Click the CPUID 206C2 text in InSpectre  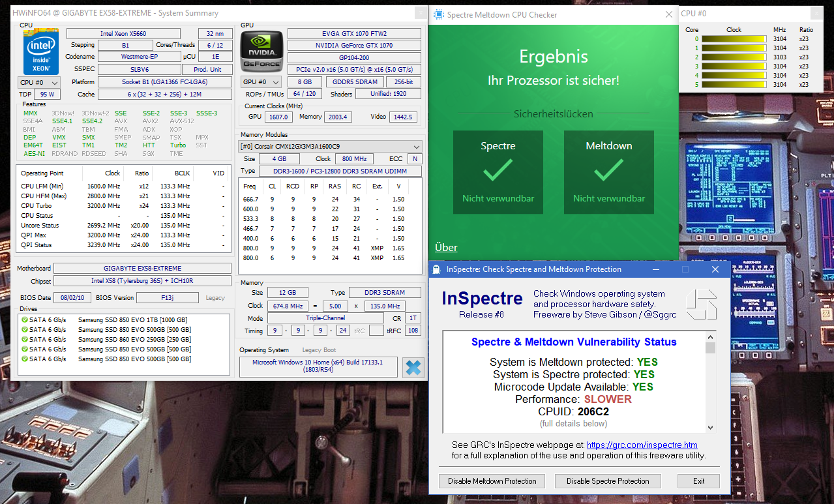(x=574, y=411)
